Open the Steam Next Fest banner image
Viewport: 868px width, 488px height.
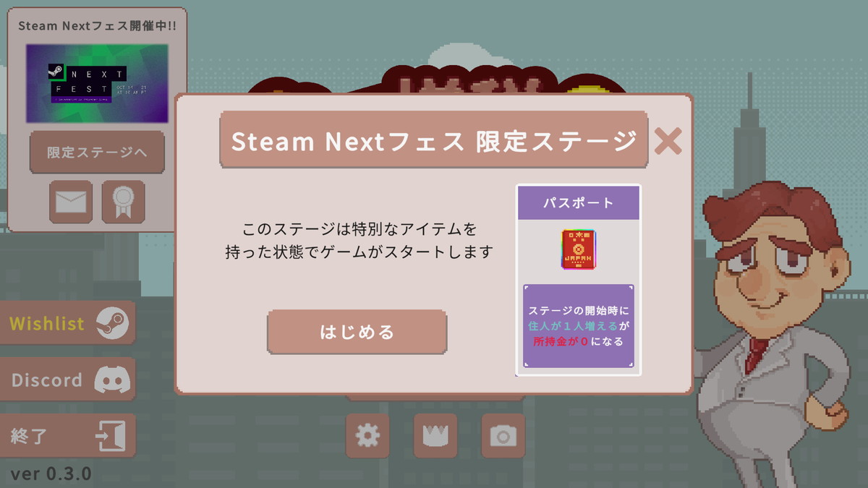point(97,84)
